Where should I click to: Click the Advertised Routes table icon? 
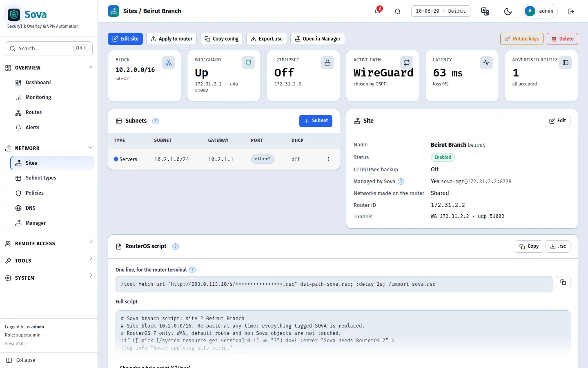(x=566, y=63)
